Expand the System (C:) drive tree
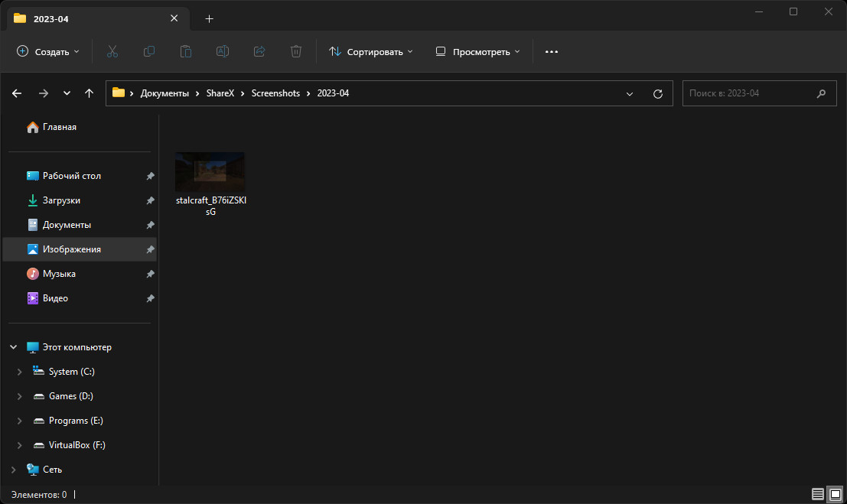 tap(20, 372)
